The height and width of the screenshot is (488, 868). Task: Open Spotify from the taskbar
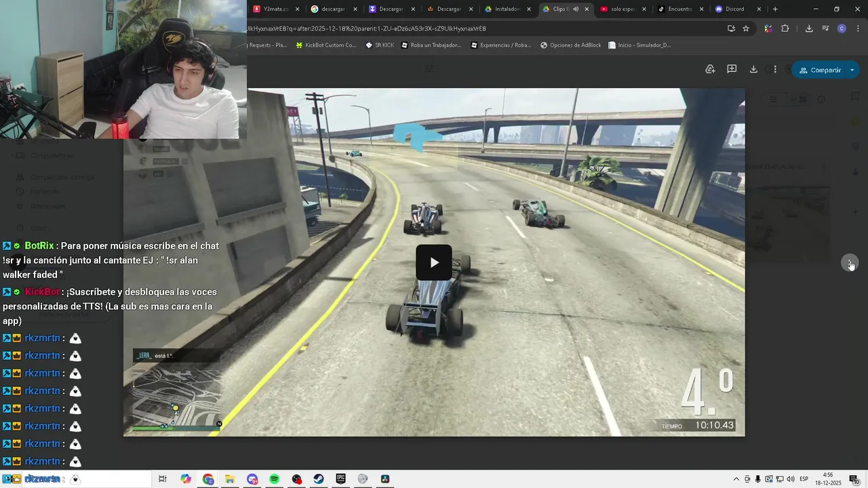(274, 479)
